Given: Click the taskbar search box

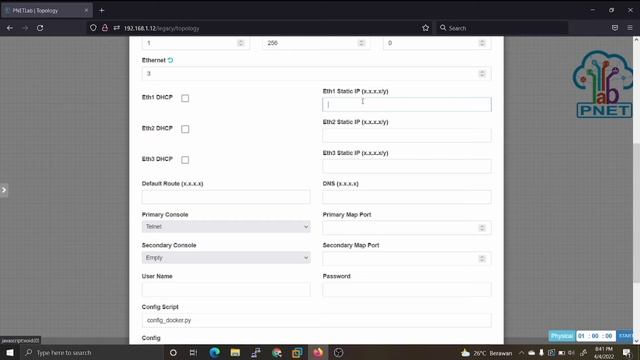Looking at the screenshot, I should point(92,353).
